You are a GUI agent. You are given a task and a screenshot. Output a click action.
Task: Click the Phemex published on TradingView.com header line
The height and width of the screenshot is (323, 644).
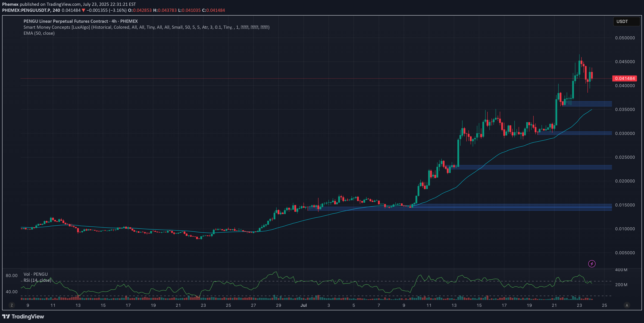click(x=69, y=4)
